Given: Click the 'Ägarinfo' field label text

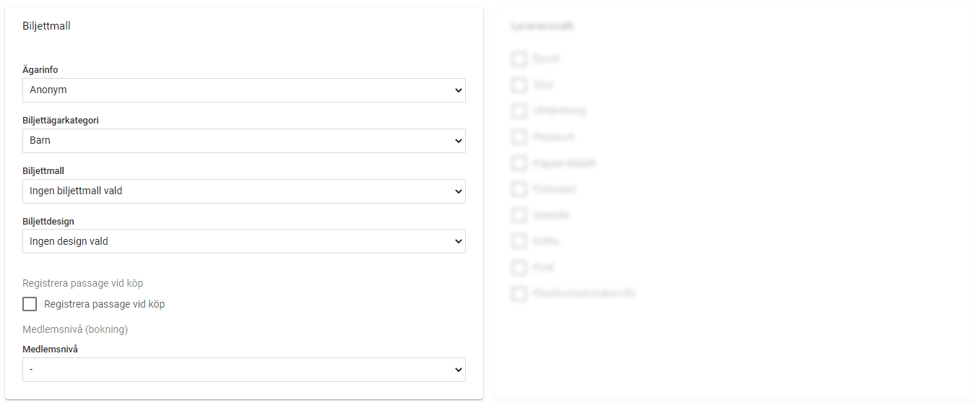Looking at the screenshot, I should tap(40, 70).
